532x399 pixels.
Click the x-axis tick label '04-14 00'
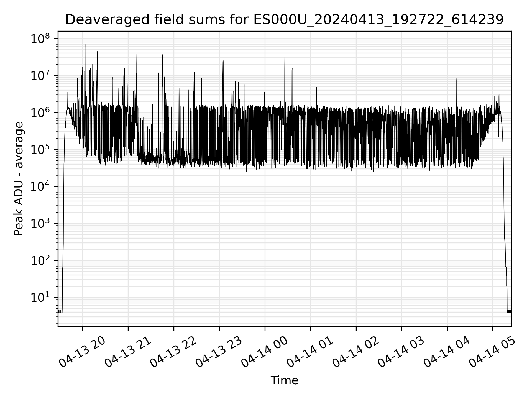click(x=265, y=352)
